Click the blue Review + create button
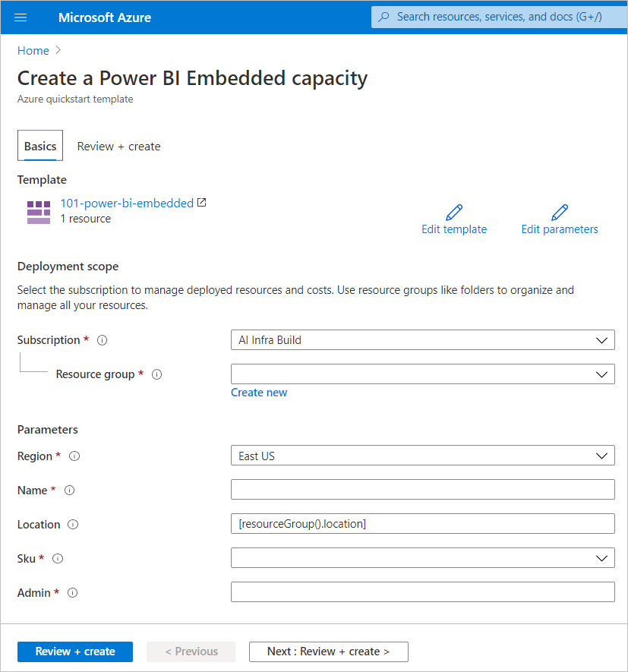628x672 pixels. point(74,651)
